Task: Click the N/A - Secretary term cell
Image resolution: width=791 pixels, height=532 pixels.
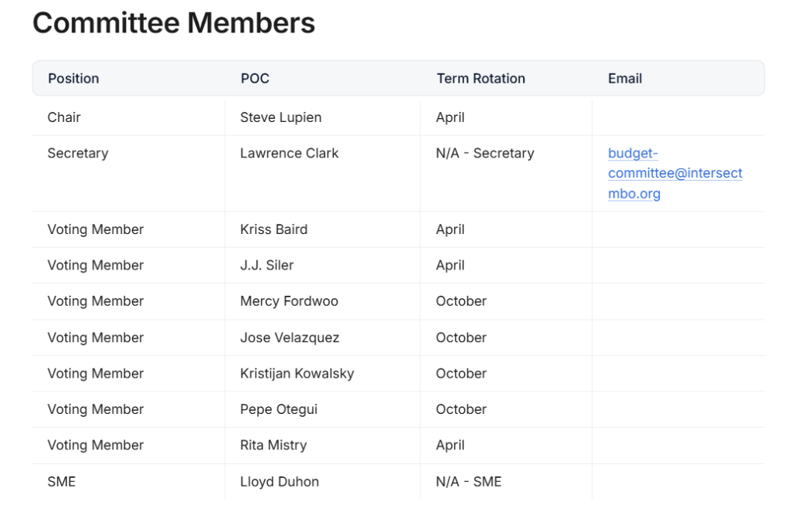Action: pos(484,153)
